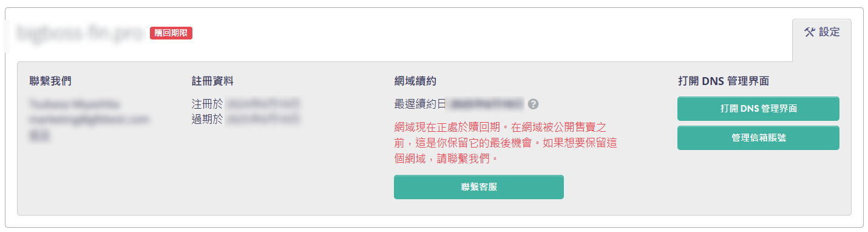Click the teal 打開 DNS 管理界面 button
Image resolution: width=868 pixels, height=232 pixels.
[x=758, y=109]
